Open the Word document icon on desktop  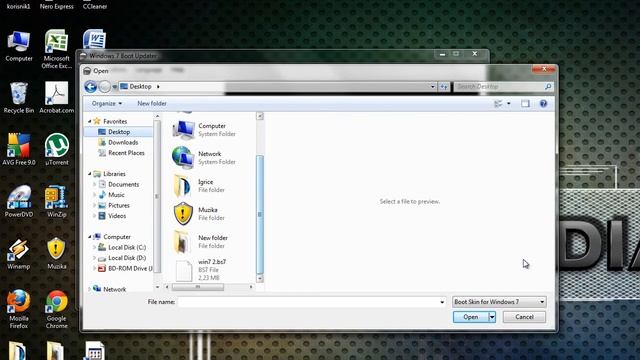pos(94,40)
